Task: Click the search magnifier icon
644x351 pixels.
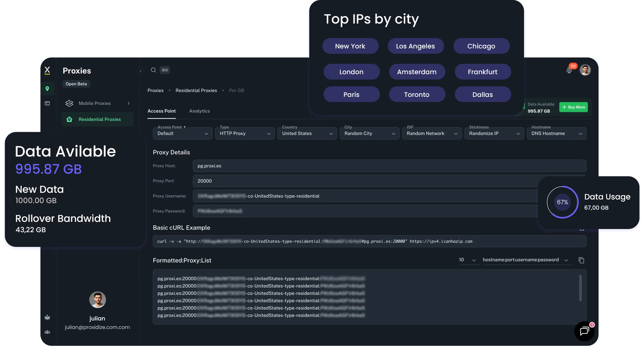Action: point(153,70)
